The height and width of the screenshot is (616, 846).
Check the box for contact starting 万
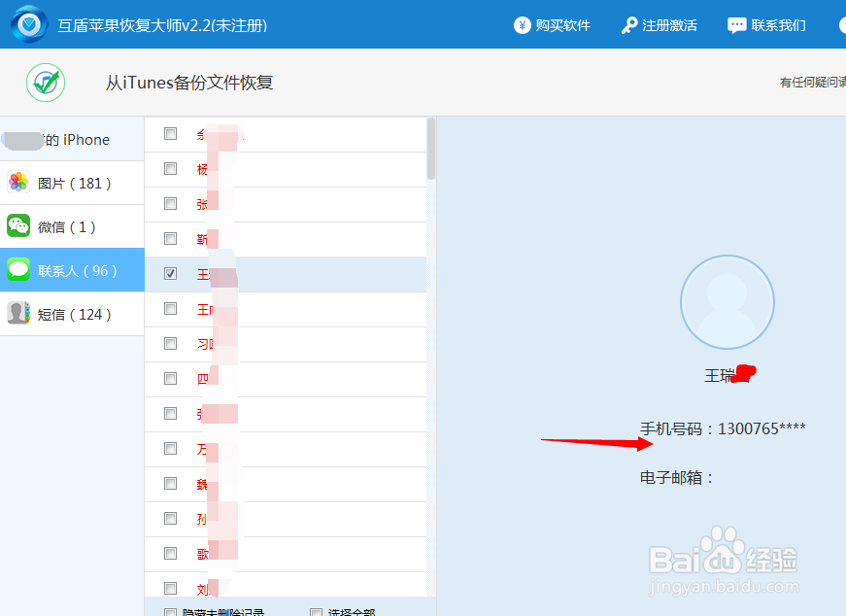click(171, 448)
